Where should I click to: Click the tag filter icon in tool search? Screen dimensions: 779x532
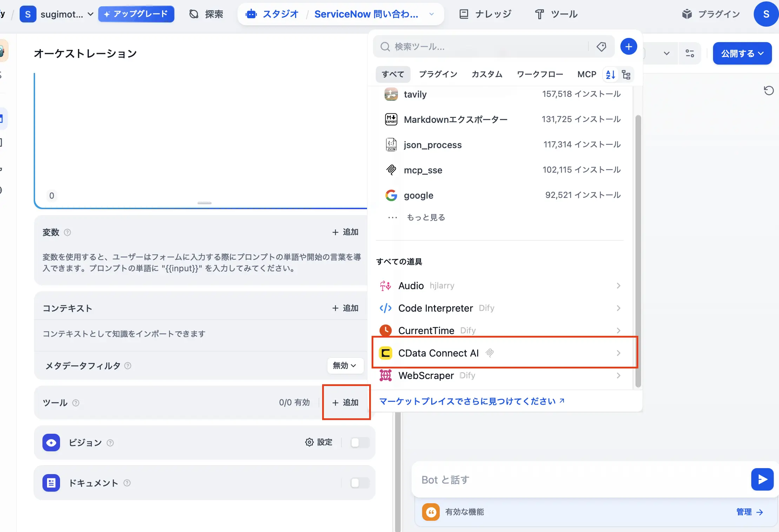tap(601, 46)
